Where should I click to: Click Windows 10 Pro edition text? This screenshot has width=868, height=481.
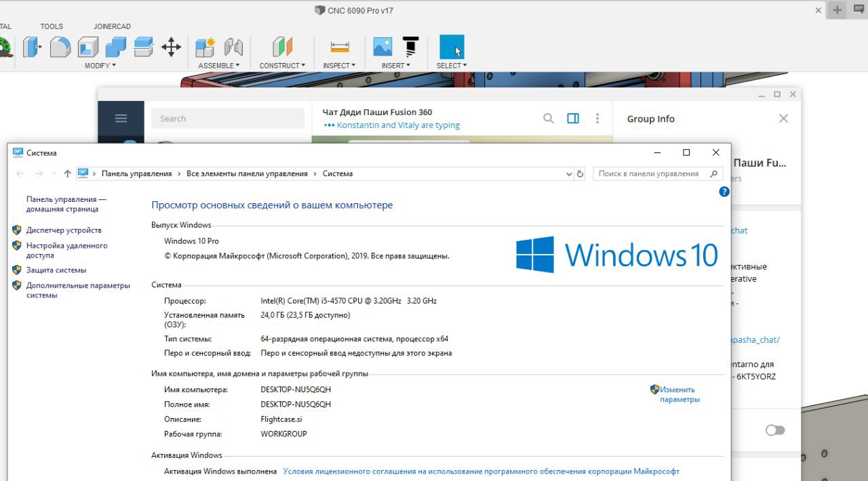coord(191,241)
